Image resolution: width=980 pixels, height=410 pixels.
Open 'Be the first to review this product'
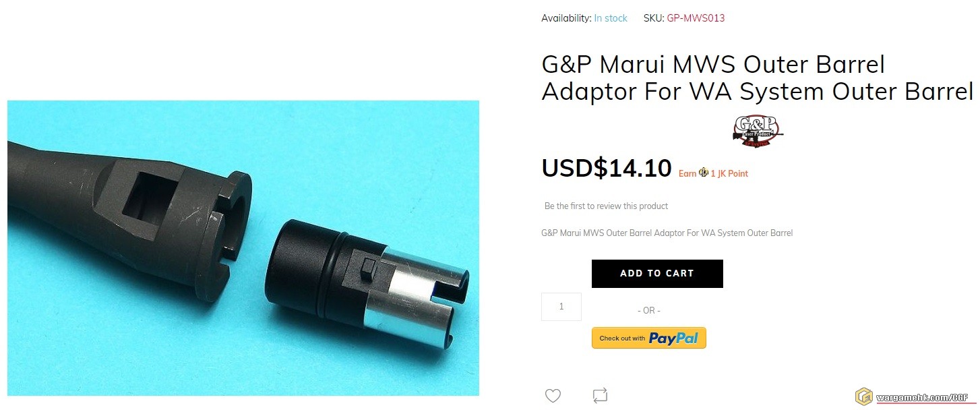point(607,206)
